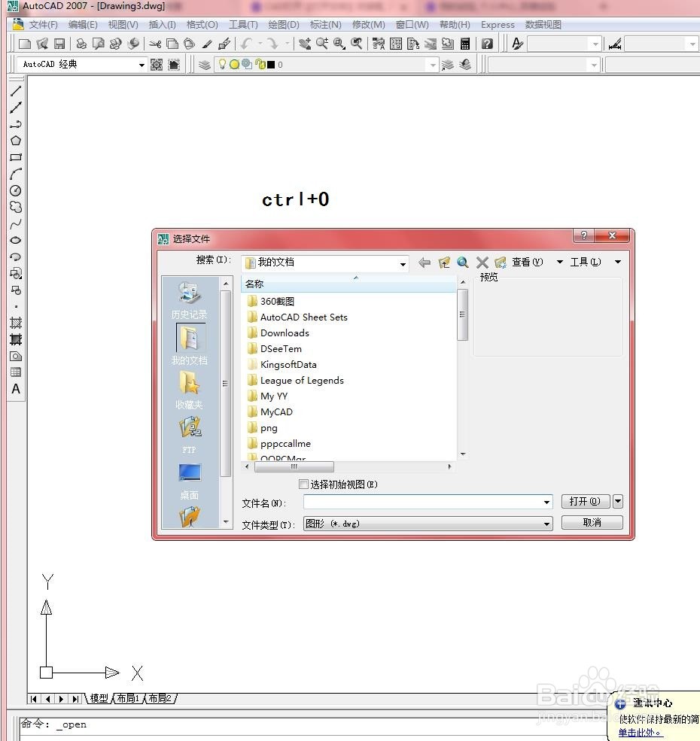Click the QuickCalc calculator icon
The height and width of the screenshot is (741, 700).
tap(465, 44)
